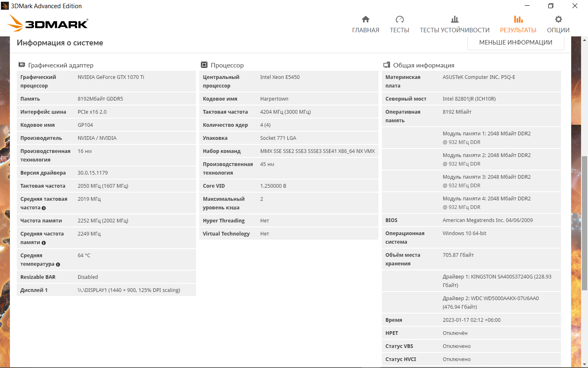
Task: Click the Hyper Threading value Нет
Action: point(265,221)
